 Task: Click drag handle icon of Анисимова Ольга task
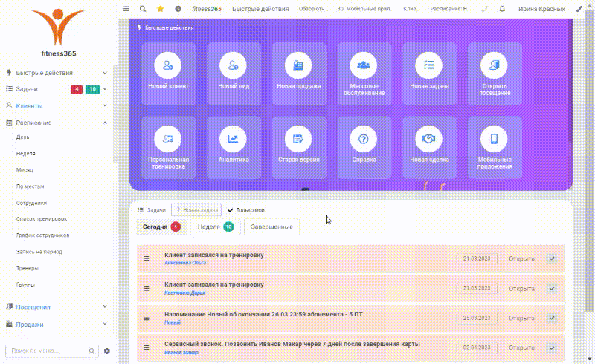pyautogui.click(x=147, y=259)
